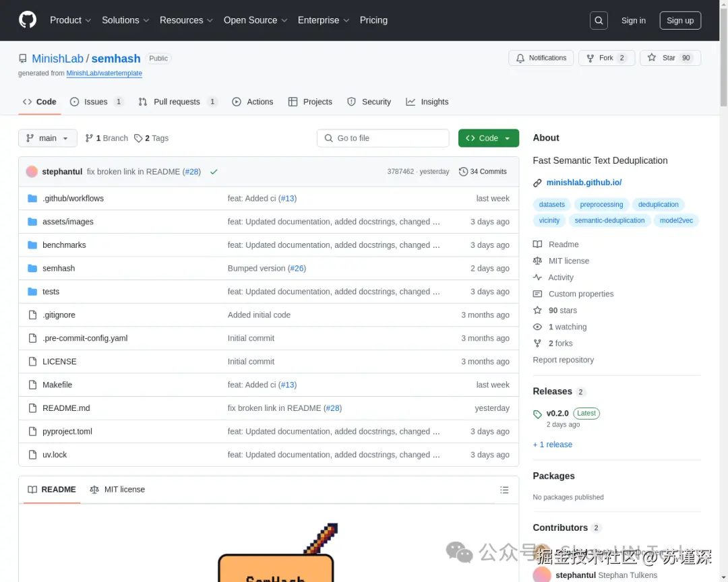Screen dimensions: 728x582
Task: Click the tests folder icon
Action: pos(32,292)
